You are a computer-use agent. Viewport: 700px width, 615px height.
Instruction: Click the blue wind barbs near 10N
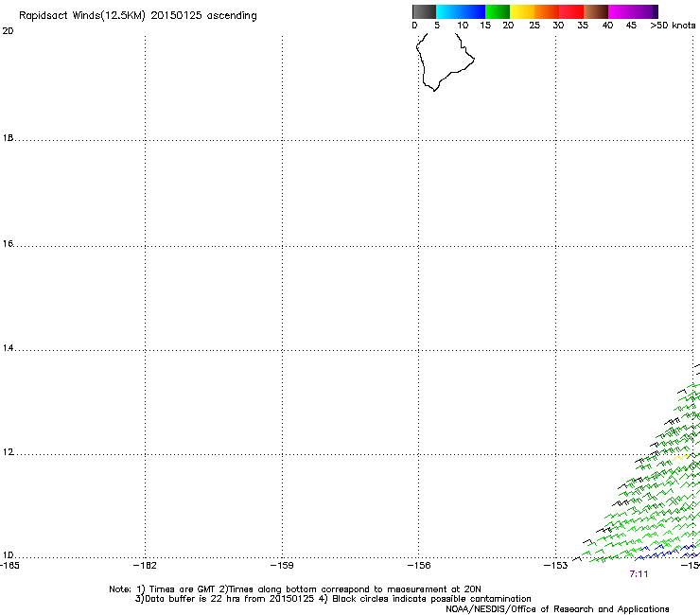point(668,552)
